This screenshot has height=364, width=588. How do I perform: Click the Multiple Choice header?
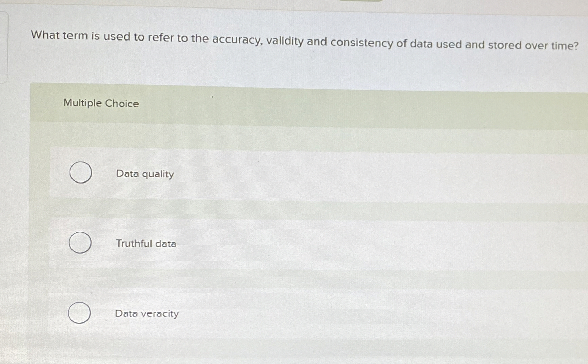click(101, 103)
